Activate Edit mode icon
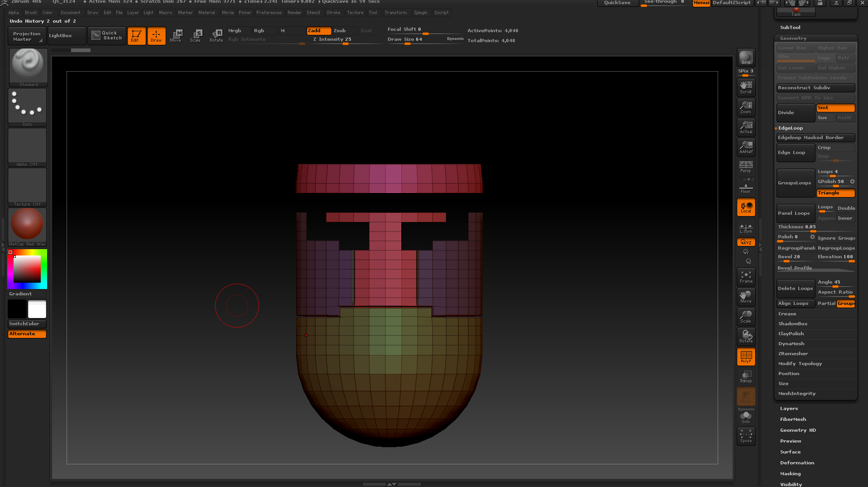 (x=136, y=35)
